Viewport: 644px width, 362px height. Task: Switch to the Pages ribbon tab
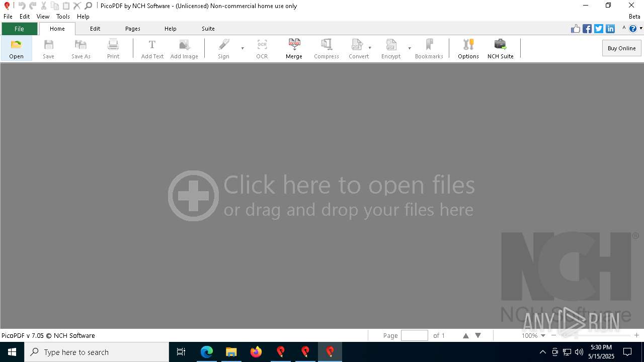[x=133, y=29]
